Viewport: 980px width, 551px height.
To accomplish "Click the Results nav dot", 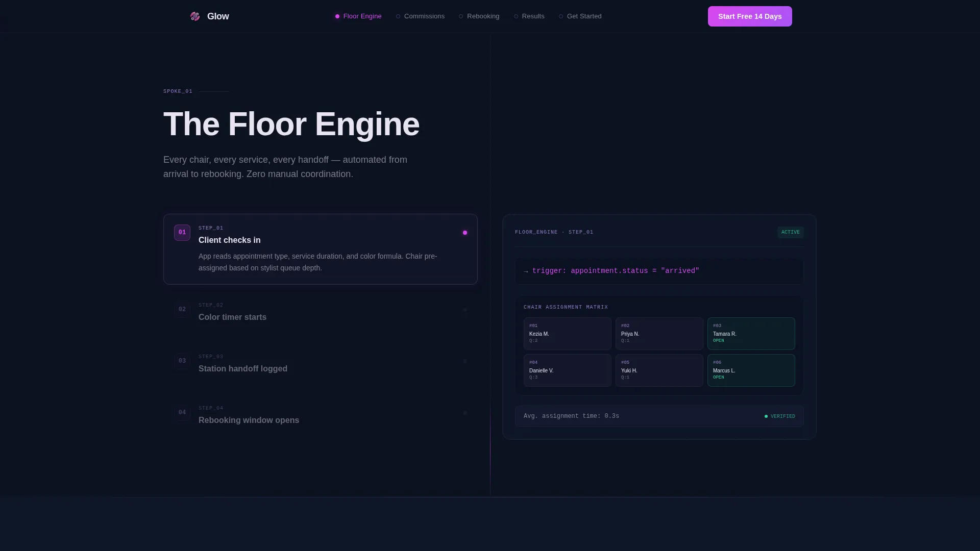I will tap(516, 16).
